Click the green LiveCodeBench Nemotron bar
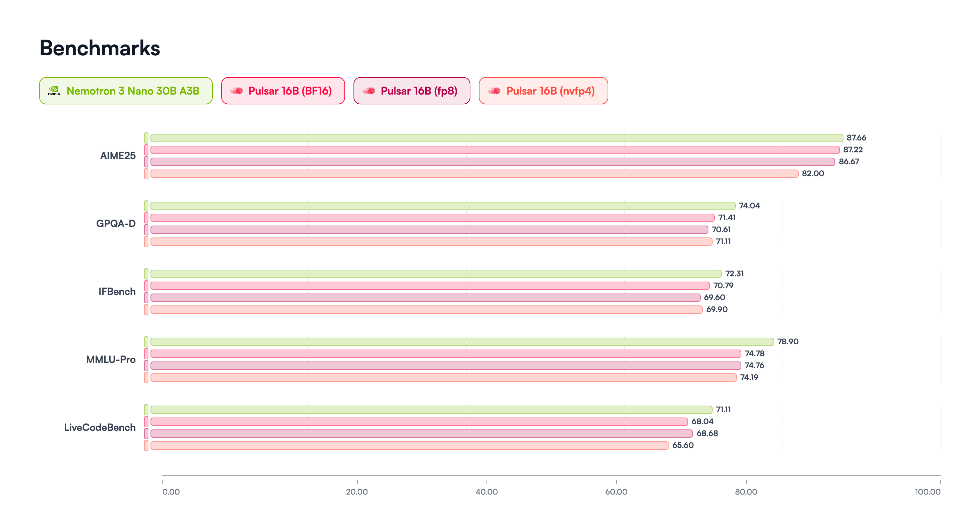 (x=432, y=409)
